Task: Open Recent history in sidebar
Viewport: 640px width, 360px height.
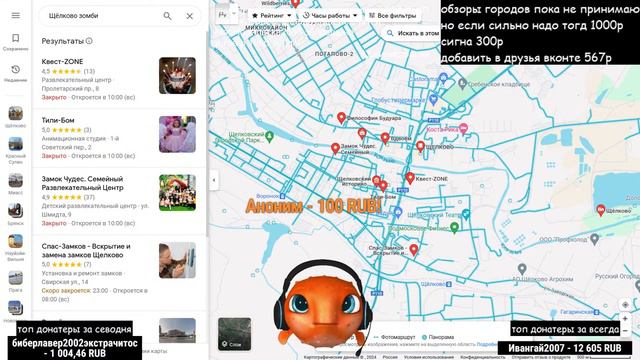Action: 16,73
